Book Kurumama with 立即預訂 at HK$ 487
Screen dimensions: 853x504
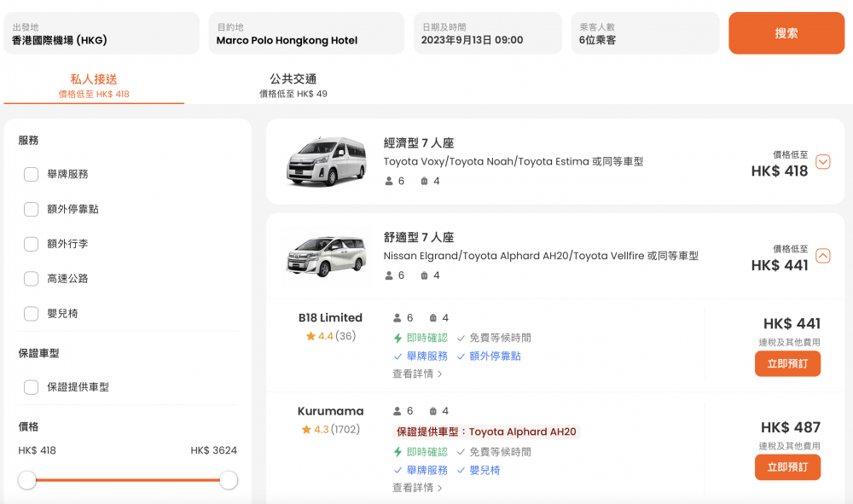click(x=787, y=467)
